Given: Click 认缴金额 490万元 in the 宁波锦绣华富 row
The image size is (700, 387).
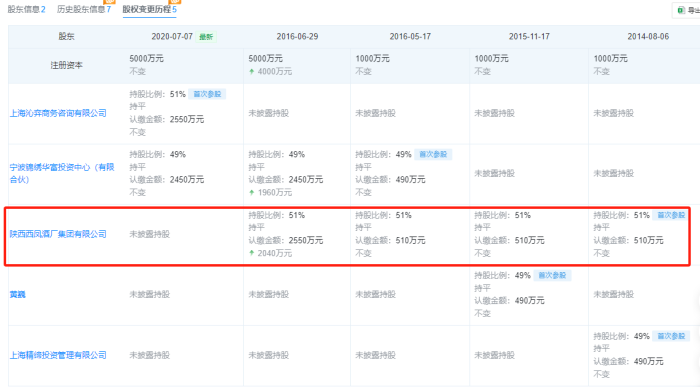Looking at the screenshot, I should click(390, 179).
